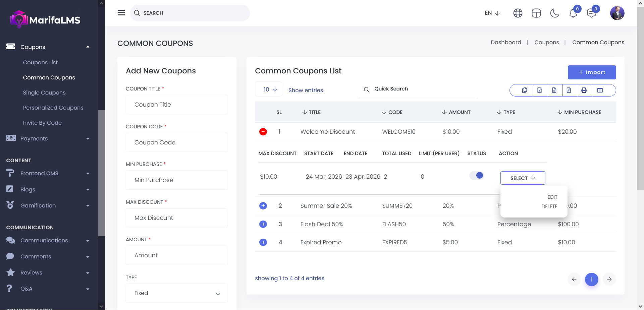Open the Type dropdown set to Fixed
The height and width of the screenshot is (310, 644).
click(x=177, y=293)
